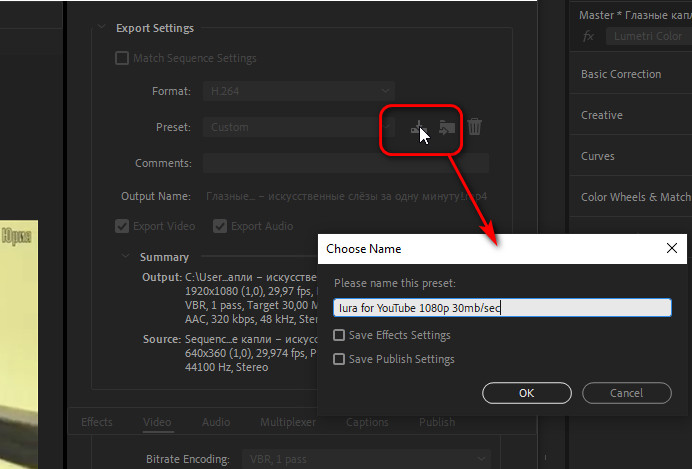This screenshot has height=469, width=692.
Task: Open the Preset Custom dropdown
Action: point(299,127)
